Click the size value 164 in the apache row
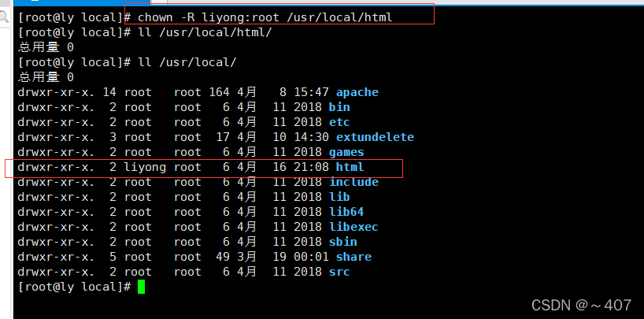Screen dimensions: 644x319 (220, 92)
